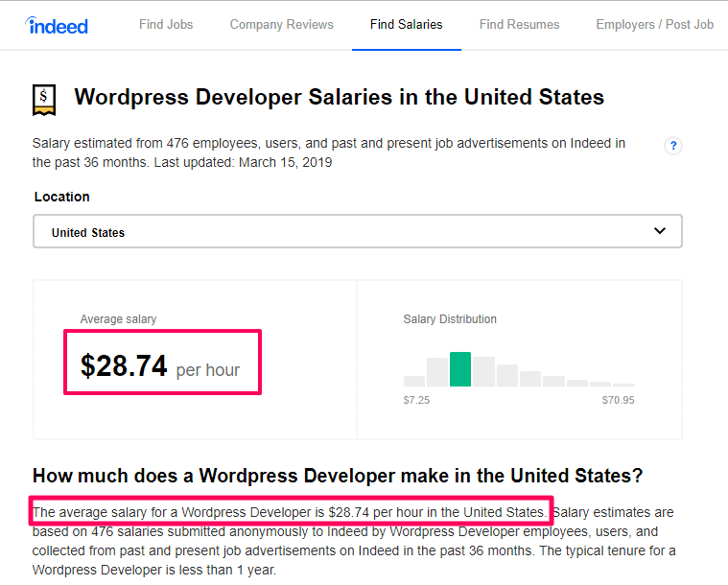728x585 pixels.
Task: Click the salary receipt icon beside the title
Action: (44, 100)
